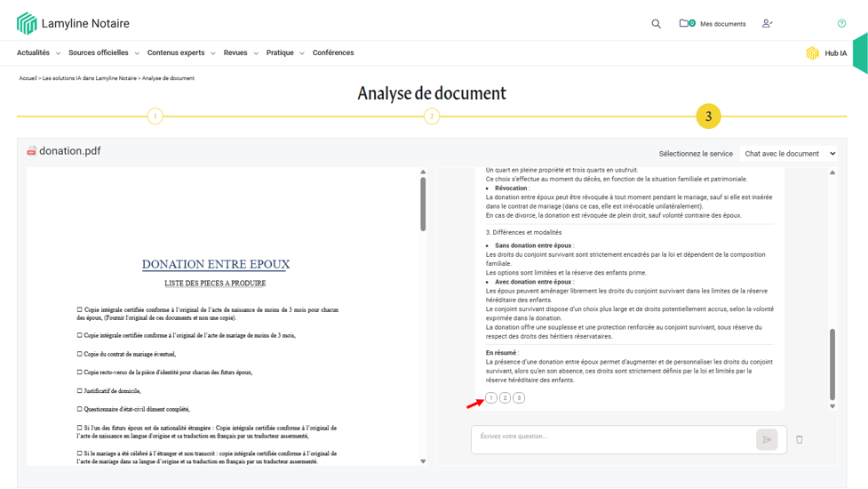868x489 pixels.
Task: Open the Conférences menu item
Action: 333,52
